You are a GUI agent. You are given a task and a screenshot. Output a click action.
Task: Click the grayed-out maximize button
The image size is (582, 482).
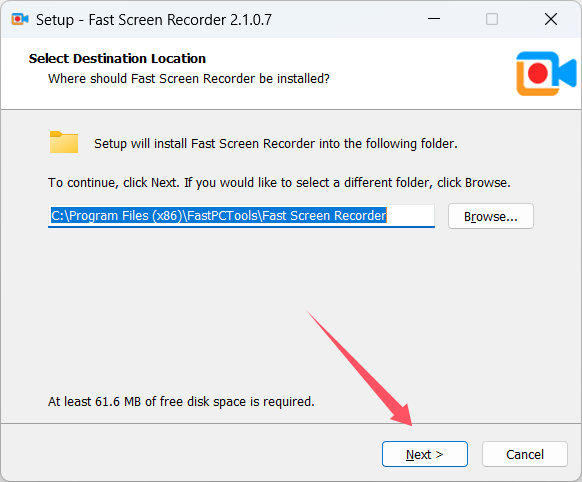tap(492, 19)
